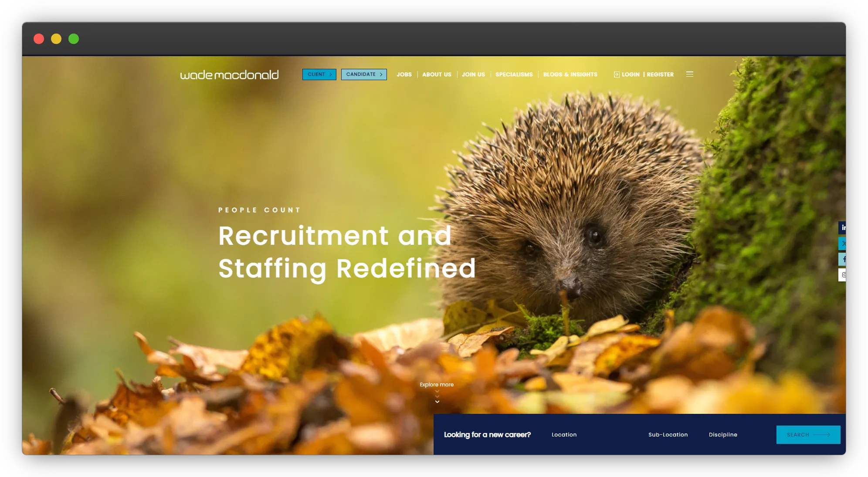Click the Client button
Viewport: 868px width, 477px height.
click(319, 74)
